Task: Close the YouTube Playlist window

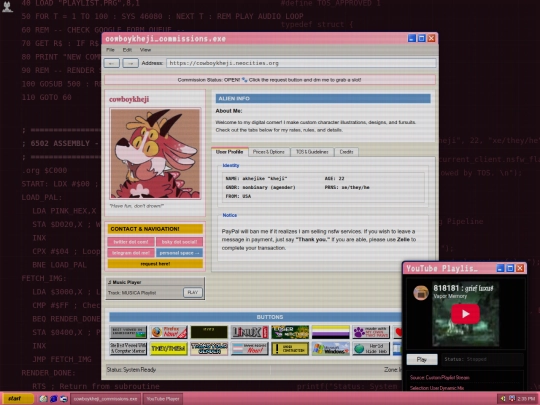Action: pos(520,268)
